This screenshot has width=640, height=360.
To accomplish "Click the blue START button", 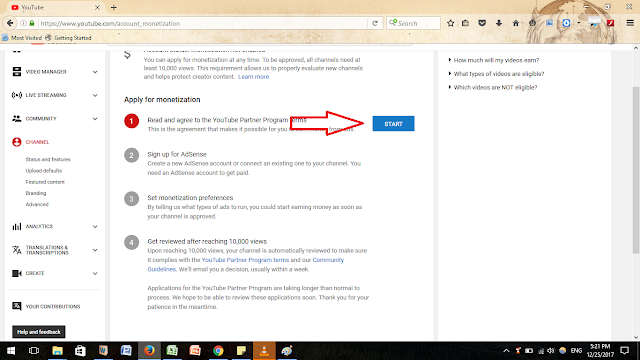I will [393, 124].
